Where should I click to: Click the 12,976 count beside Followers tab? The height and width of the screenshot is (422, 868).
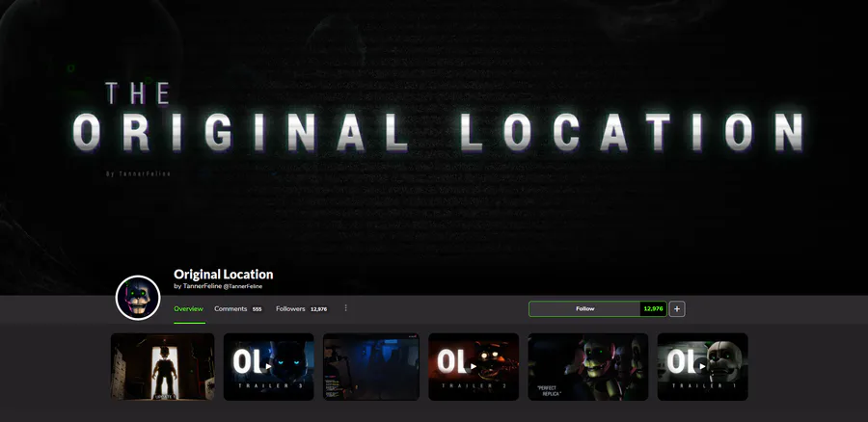click(318, 309)
